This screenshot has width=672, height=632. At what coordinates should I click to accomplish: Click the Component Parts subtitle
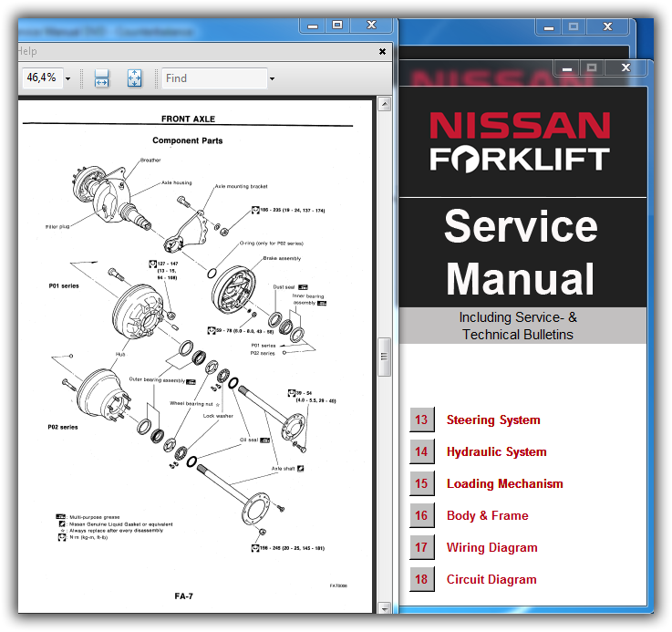click(x=187, y=140)
